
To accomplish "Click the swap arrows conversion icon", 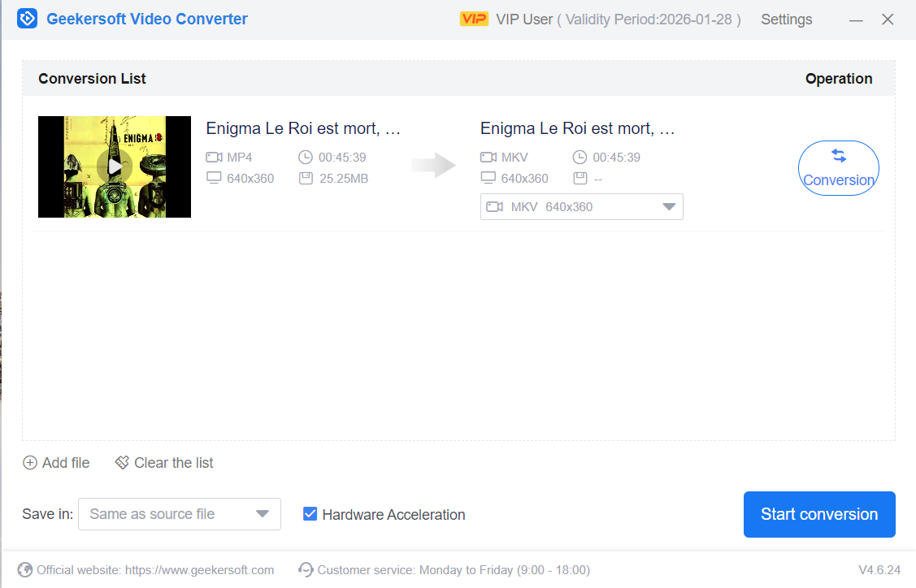I will coord(839,156).
